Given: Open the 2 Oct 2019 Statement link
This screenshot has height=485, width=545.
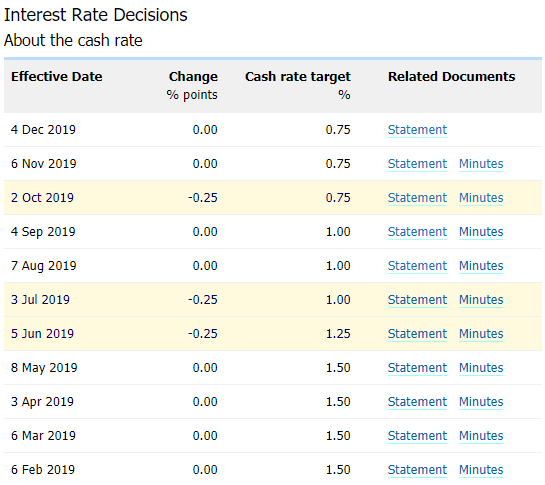Looking at the screenshot, I should [417, 198].
